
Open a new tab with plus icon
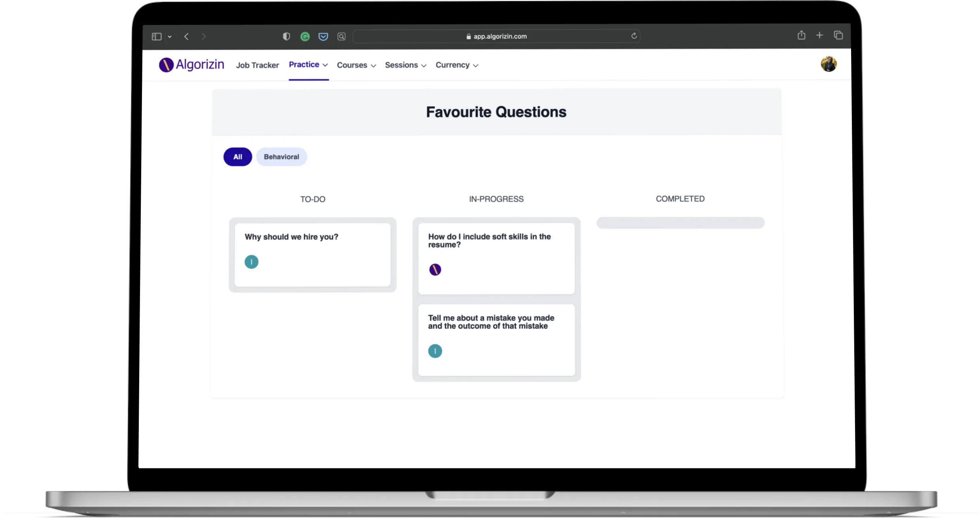819,35
